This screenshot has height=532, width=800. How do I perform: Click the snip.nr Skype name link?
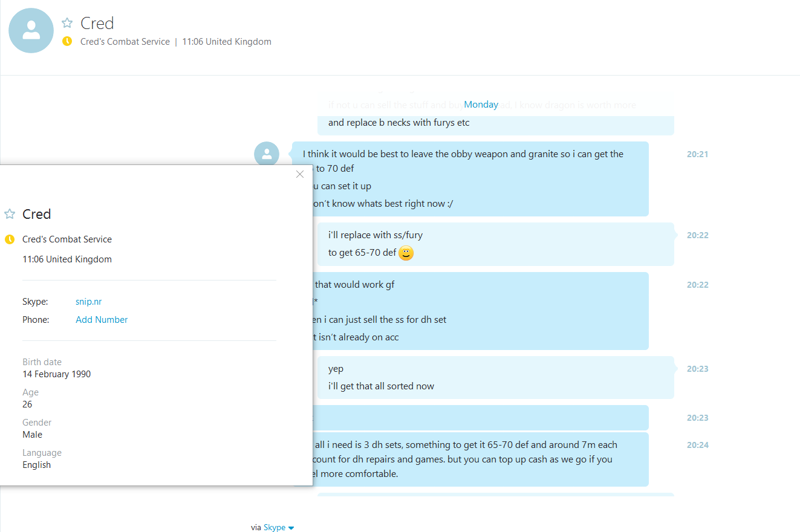click(89, 301)
